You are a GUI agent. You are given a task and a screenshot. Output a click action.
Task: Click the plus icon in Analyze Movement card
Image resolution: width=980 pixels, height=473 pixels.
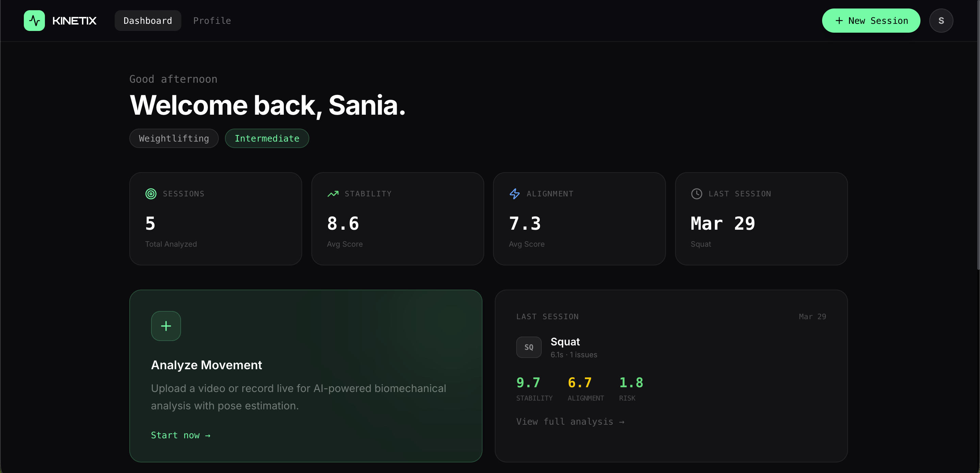coord(166,326)
